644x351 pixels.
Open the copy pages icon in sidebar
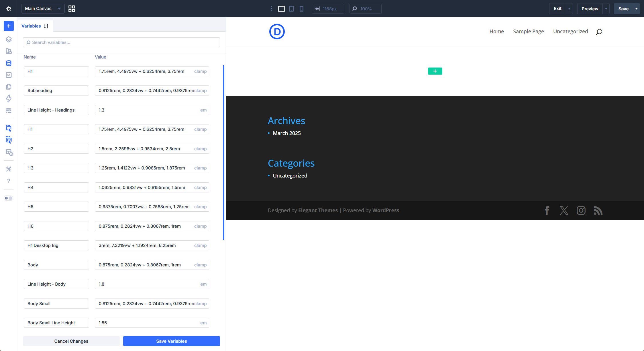[9, 87]
